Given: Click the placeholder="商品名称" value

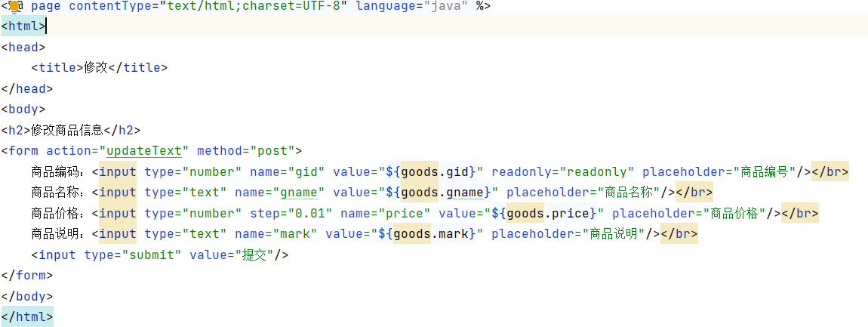Looking at the screenshot, I should click(x=628, y=193).
